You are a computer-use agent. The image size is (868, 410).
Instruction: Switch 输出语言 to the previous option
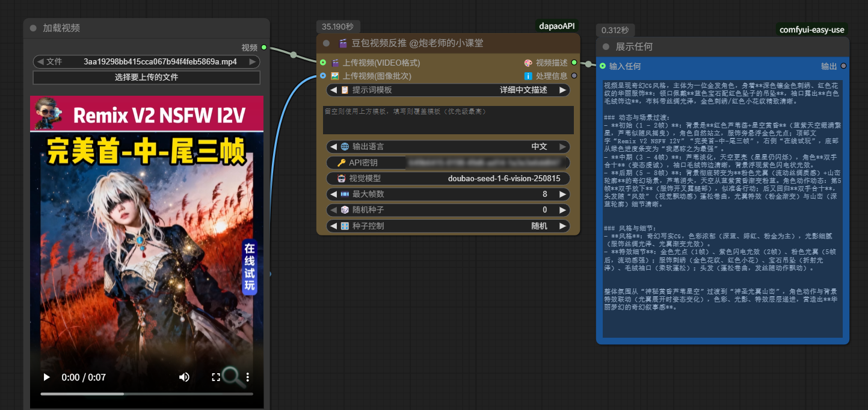coord(333,146)
